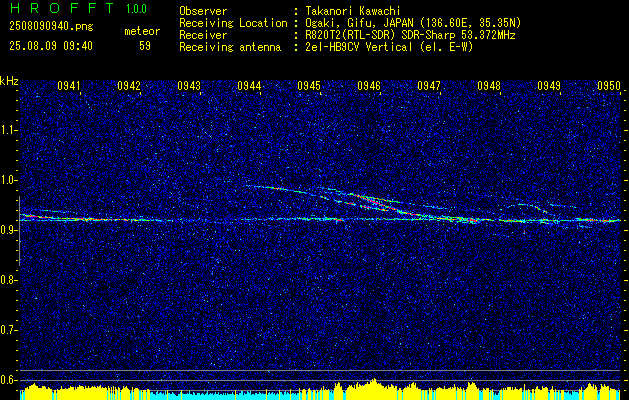This screenshot has width=629, height=400.
Task: Click the timestamp 25.08.09 09:40
Action: point(51,46)
